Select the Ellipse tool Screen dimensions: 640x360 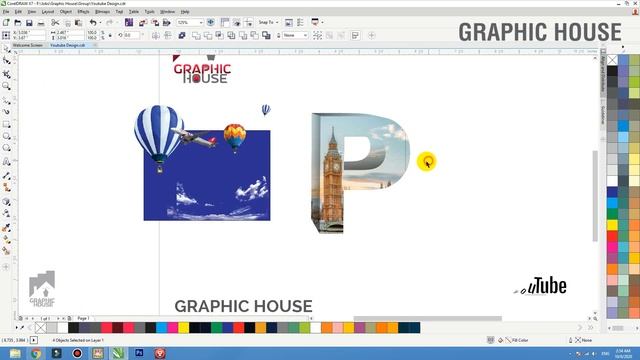7,136
